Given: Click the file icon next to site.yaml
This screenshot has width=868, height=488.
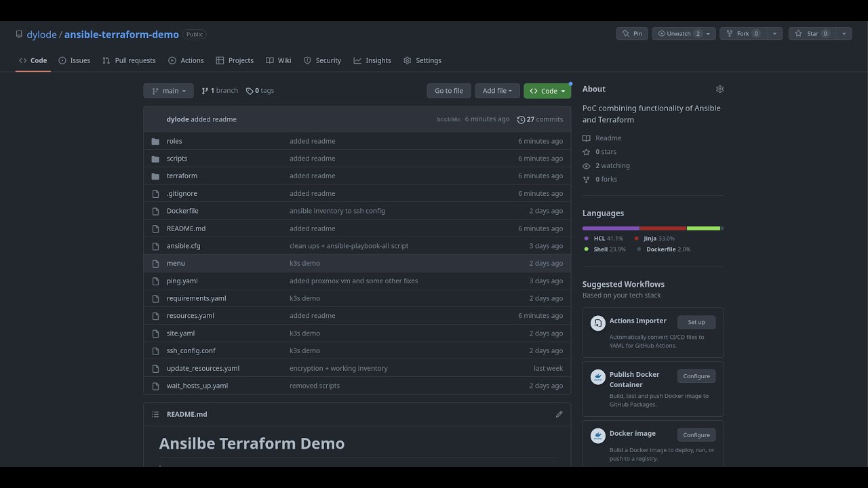Looking at the screenshot, I should coord(155,333).
